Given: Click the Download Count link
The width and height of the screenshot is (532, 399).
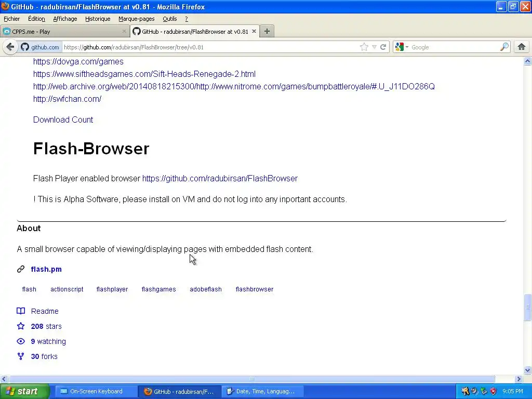Looking at the screenshot, I should point(63,119).
